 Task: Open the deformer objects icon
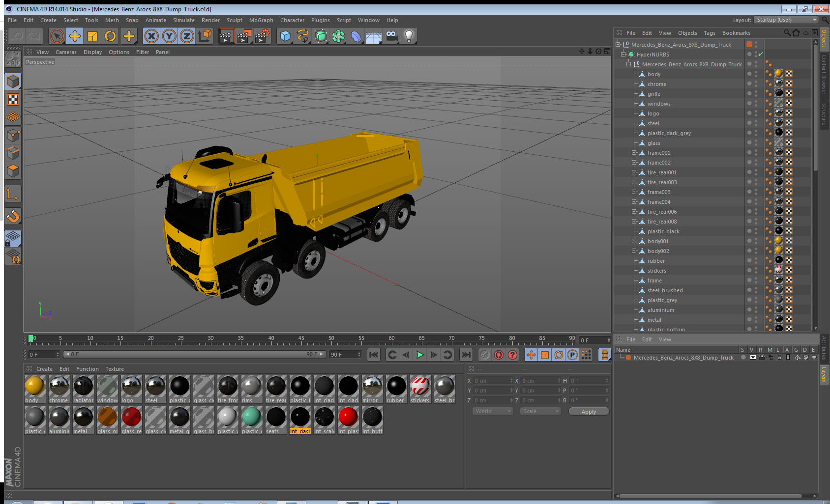coord(356,36)
